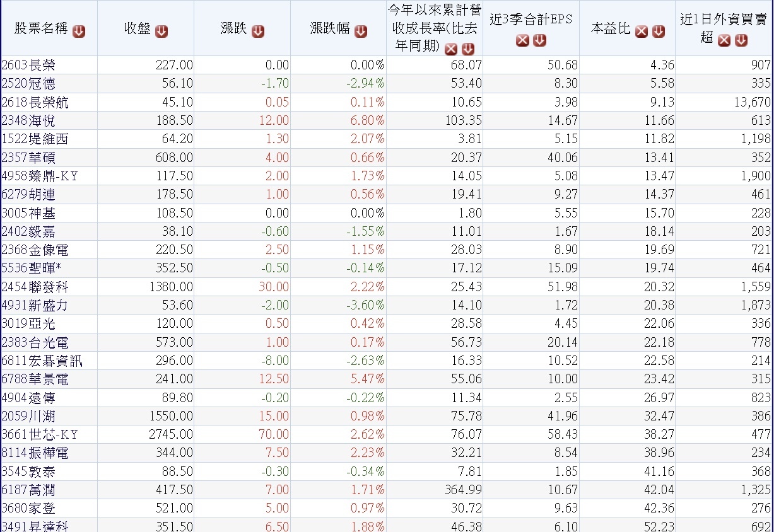Click closing price 608.00 of 華碩
Screen dimensions: 774x532
click(174, 158)
